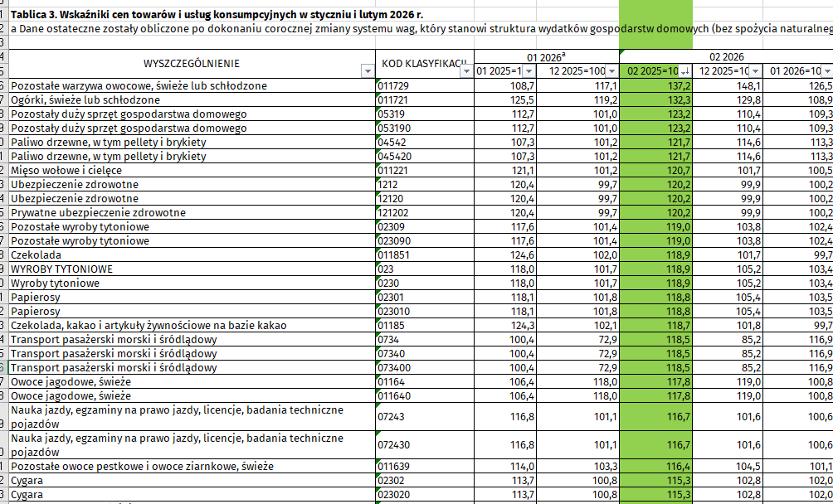Select code cell 011221
The height and width of the screenshot is (504, 833).
pos(425,170)
